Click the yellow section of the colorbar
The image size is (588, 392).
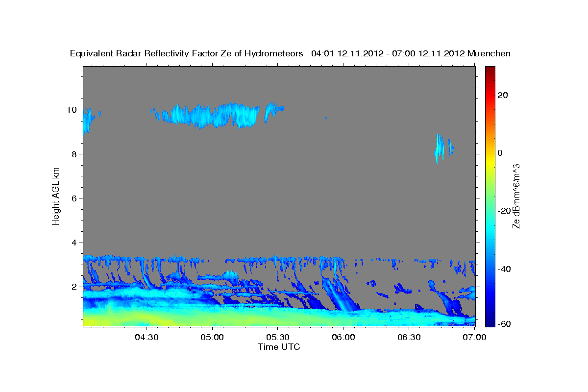click(490, 162)
